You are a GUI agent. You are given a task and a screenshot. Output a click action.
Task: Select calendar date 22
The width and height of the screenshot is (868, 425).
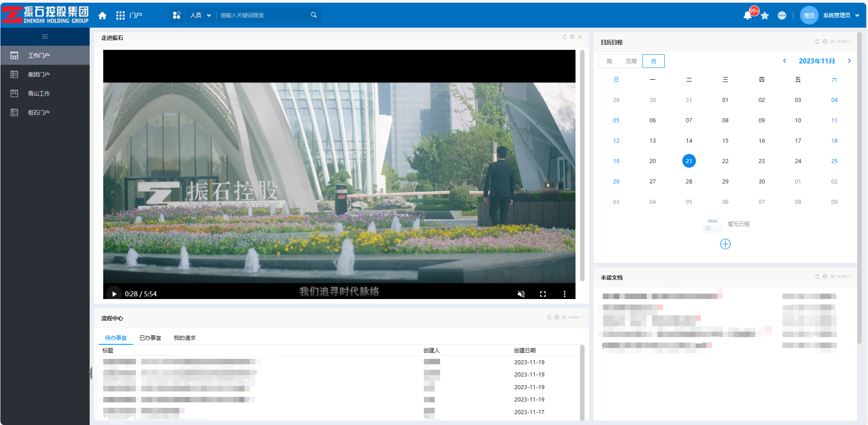(x=725, y=161)
